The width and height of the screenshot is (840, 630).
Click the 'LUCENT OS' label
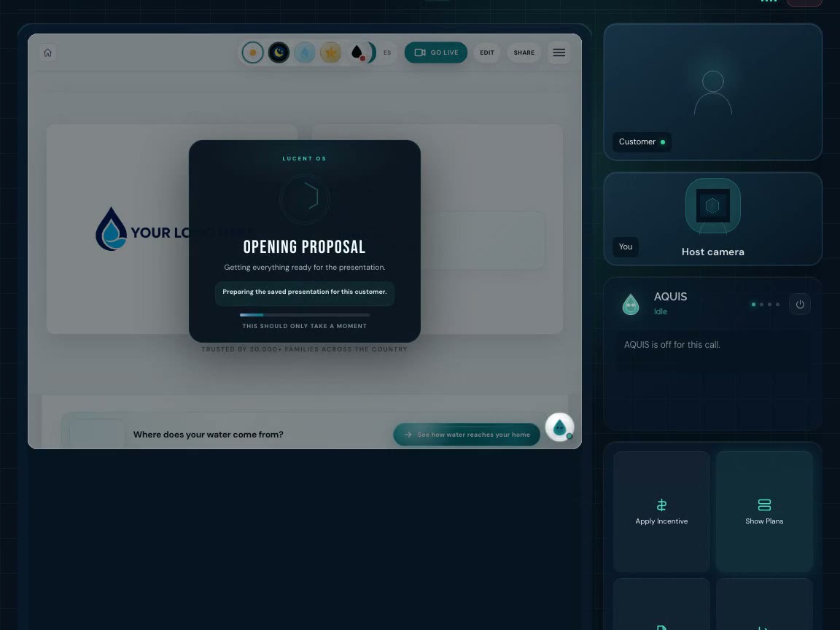point(304,158)
